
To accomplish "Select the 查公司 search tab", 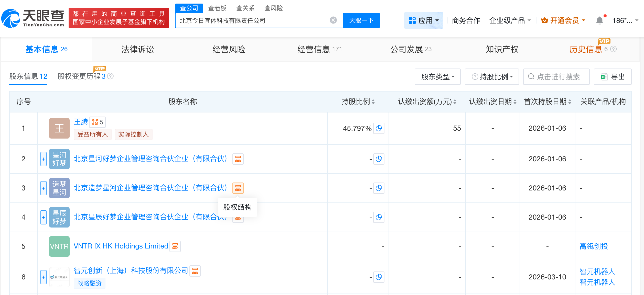I will tap(189, 8).
